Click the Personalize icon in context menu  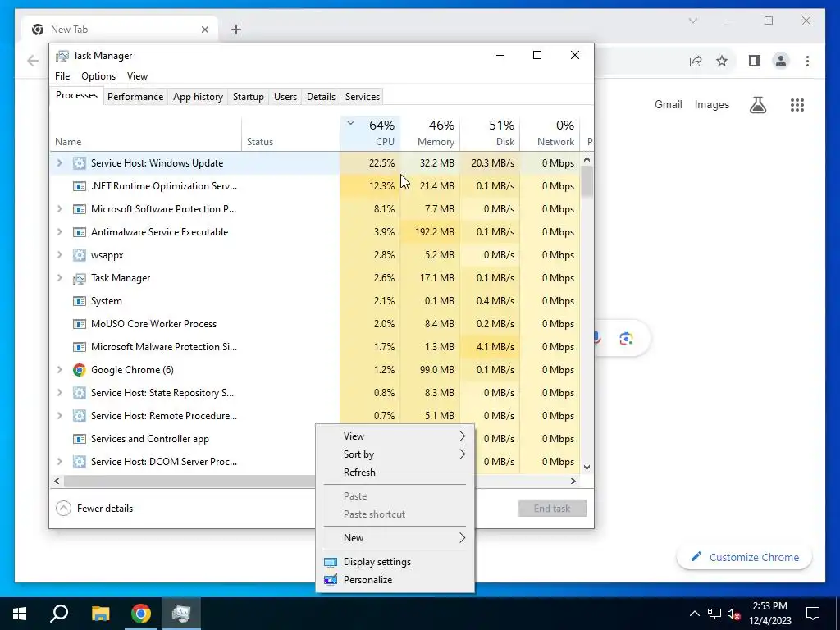331,580
